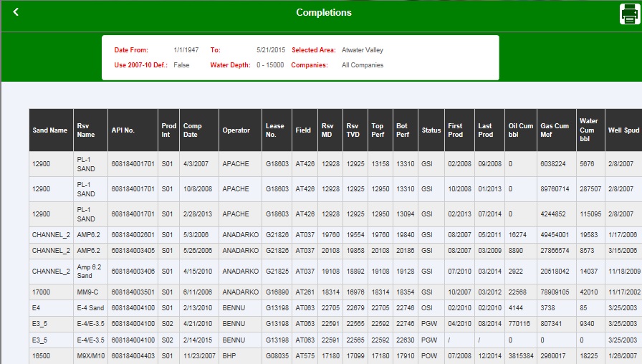This screenshot has height=364, width=642.
Task: Select field cell AT575
Action: click(305, 356)
